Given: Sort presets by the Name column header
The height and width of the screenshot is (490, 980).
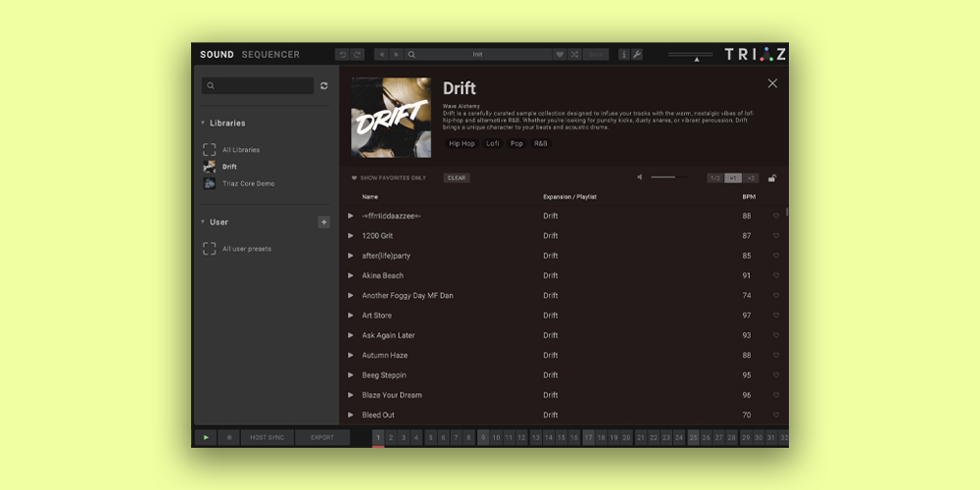Looking at the screenshot, I should pyautogui.click(x=370, y=197).
